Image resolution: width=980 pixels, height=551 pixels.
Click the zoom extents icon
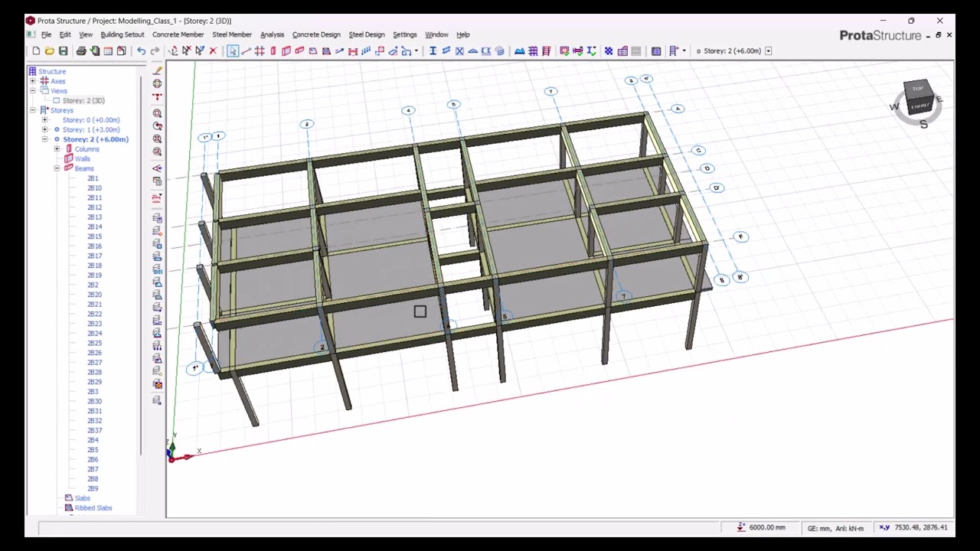click(157, 139)
